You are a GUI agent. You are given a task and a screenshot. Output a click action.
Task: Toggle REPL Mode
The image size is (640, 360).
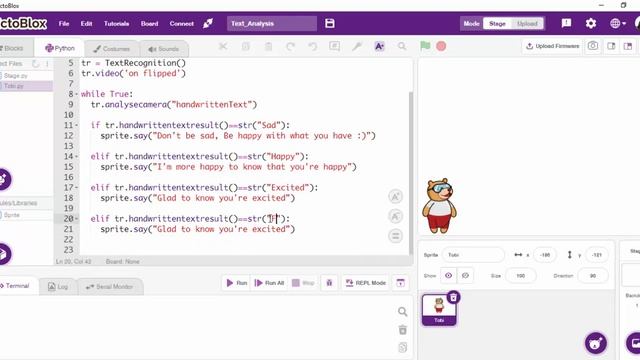[x=366, y=283]
